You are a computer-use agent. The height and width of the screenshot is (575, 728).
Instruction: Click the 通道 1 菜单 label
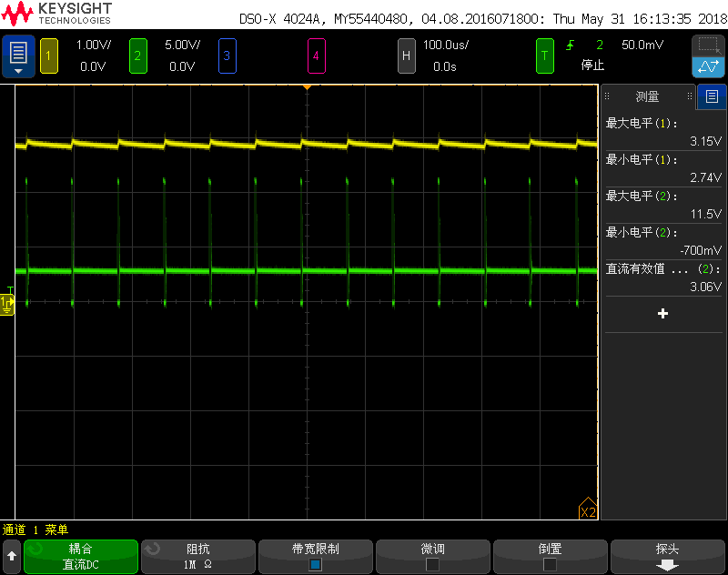pos(35,530)
